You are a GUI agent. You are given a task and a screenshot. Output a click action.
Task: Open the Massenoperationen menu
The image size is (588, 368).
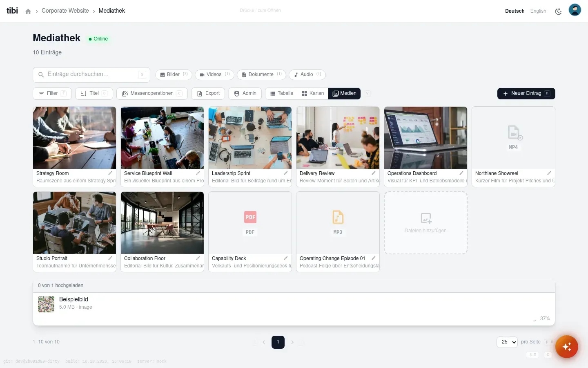coord(152,94)
